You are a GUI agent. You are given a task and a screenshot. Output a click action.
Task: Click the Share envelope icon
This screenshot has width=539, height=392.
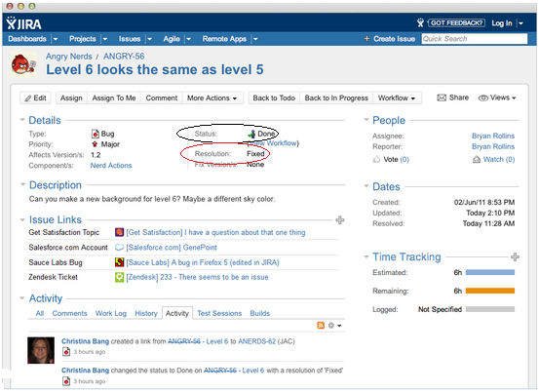pyautogui.click(x=442, y=98)
